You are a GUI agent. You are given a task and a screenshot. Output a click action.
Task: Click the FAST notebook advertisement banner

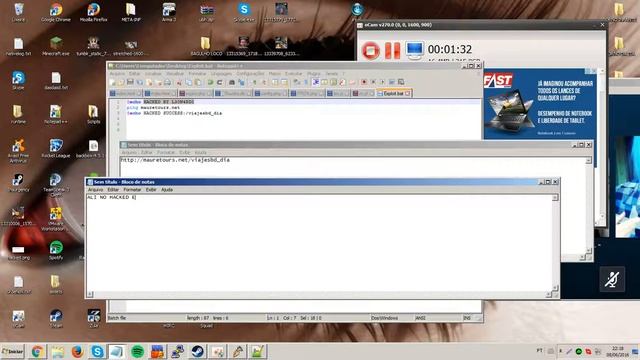pyautogui.click(x=540, y=104)
